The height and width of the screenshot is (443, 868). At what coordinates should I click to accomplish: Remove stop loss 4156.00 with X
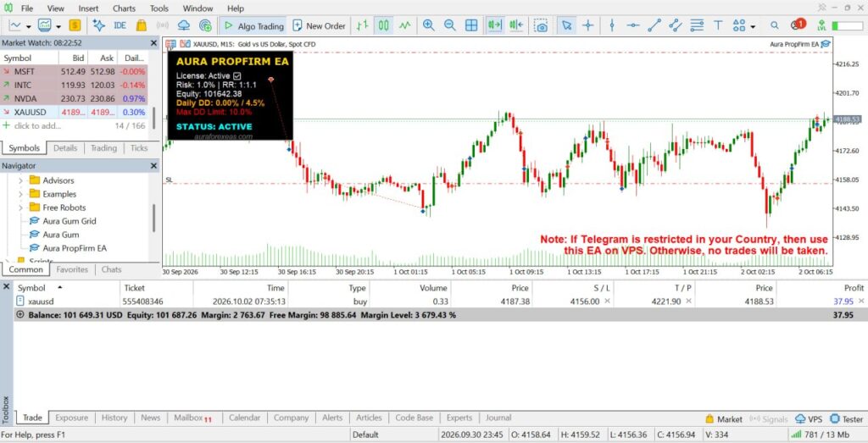pyautogui.click(x=607, y=302)
